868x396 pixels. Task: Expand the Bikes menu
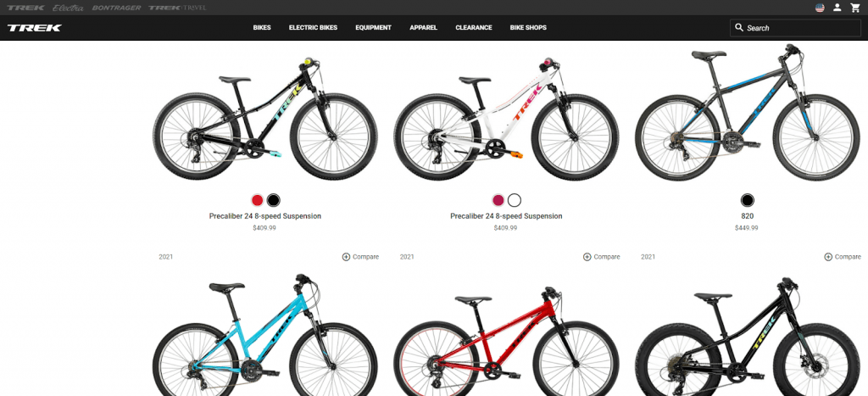coord(262,28)
